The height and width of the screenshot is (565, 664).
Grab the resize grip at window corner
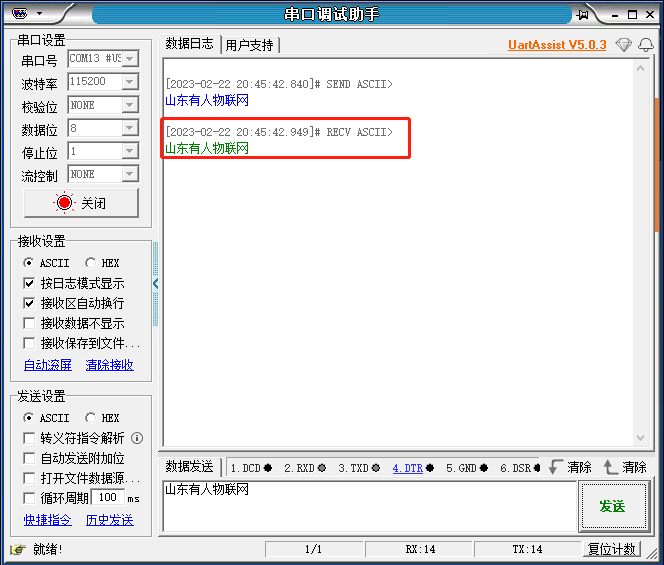[x=651, y=553]
